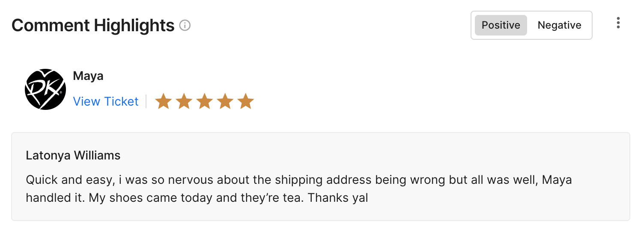This screenshot has width=644, height=230.
Task: Select the second rating star
Action: coord(184,102)
